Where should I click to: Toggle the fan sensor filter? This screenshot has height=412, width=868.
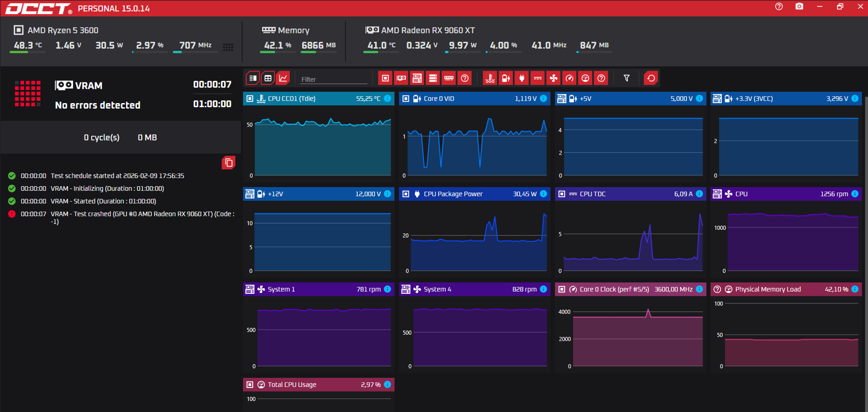pos(553,78)
